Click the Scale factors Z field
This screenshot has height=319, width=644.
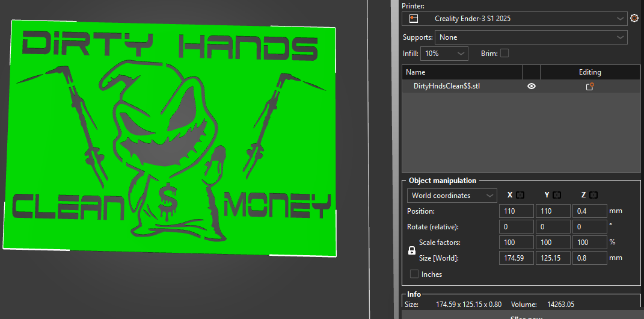coord(590,242)
